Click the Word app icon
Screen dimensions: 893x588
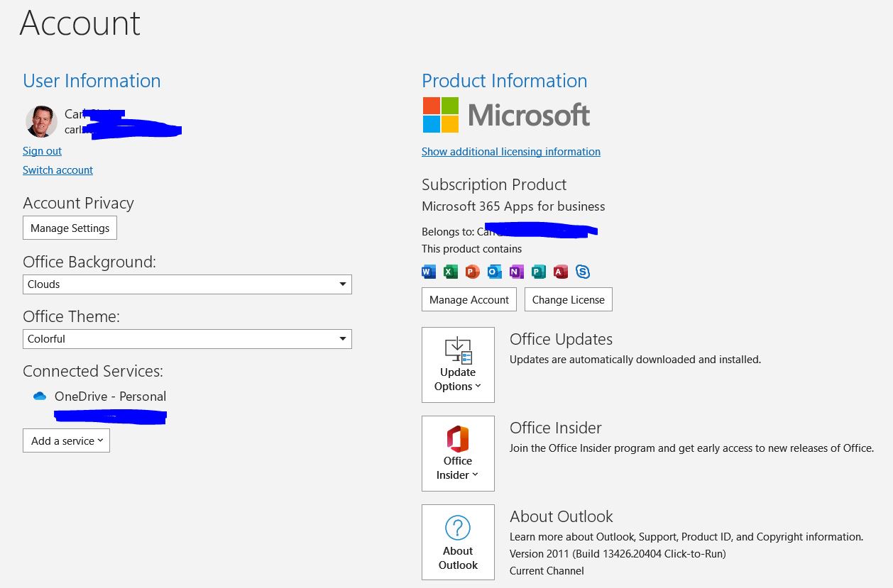429,272
